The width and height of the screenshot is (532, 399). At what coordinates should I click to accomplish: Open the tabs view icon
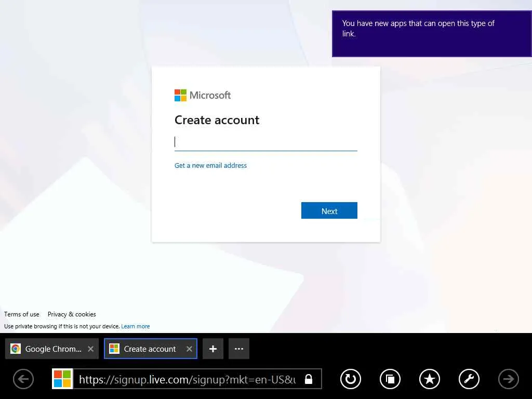click(390, 379)
